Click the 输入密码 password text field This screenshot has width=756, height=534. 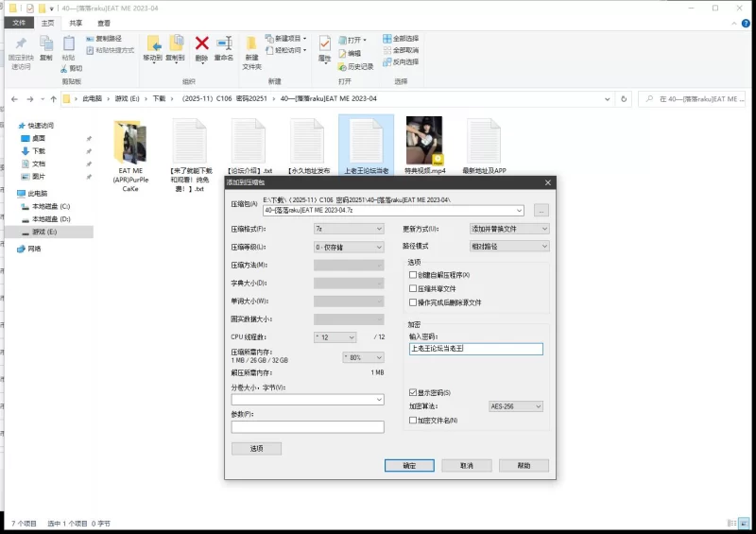click(475, 349)
